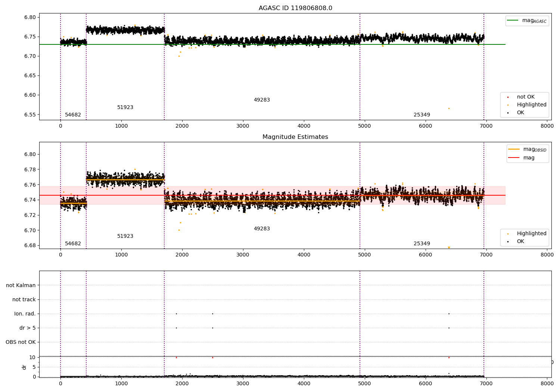Click the 8000 x-tick label under the top plot
Screen dimensions: 560x392
[x=547, y=126]
